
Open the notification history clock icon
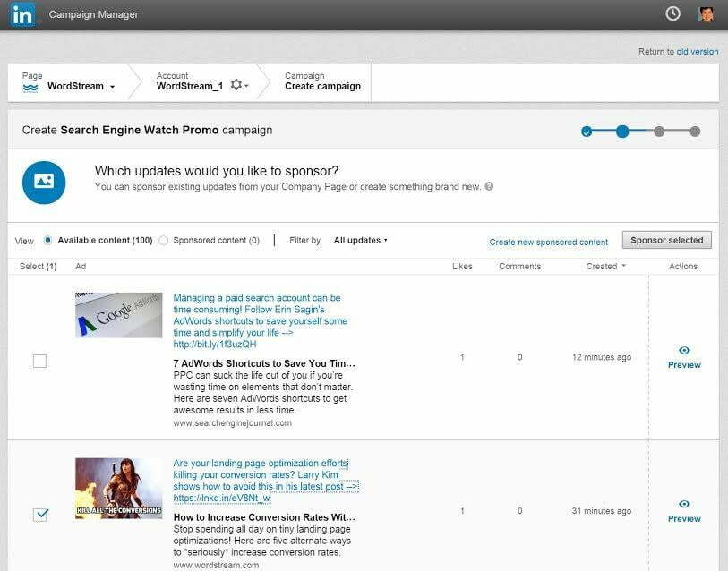point(672,13)
